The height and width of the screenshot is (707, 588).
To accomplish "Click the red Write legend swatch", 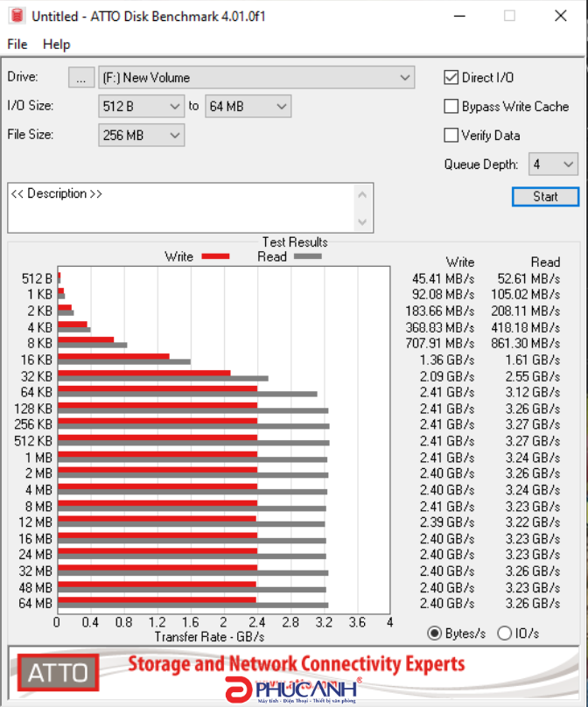I will [x=215, y=256].
